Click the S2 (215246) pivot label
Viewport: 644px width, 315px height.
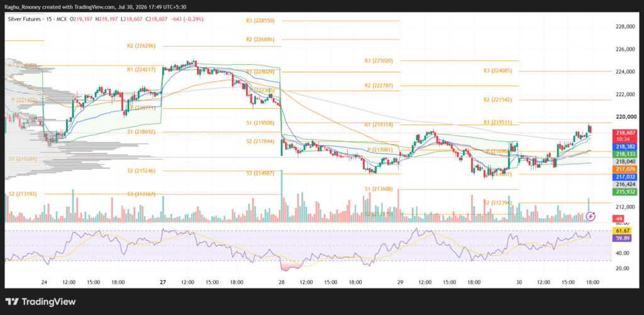[142, 170]
